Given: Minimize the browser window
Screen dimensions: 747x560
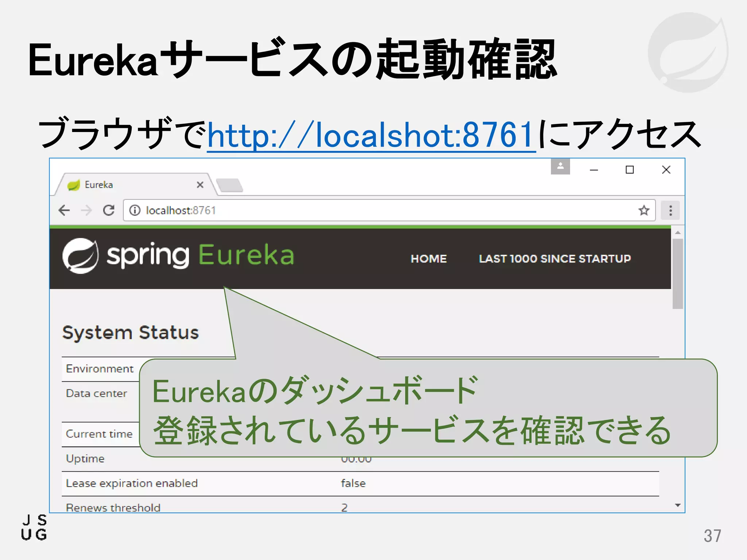Looking at the screenshot, I should [594, 170].
